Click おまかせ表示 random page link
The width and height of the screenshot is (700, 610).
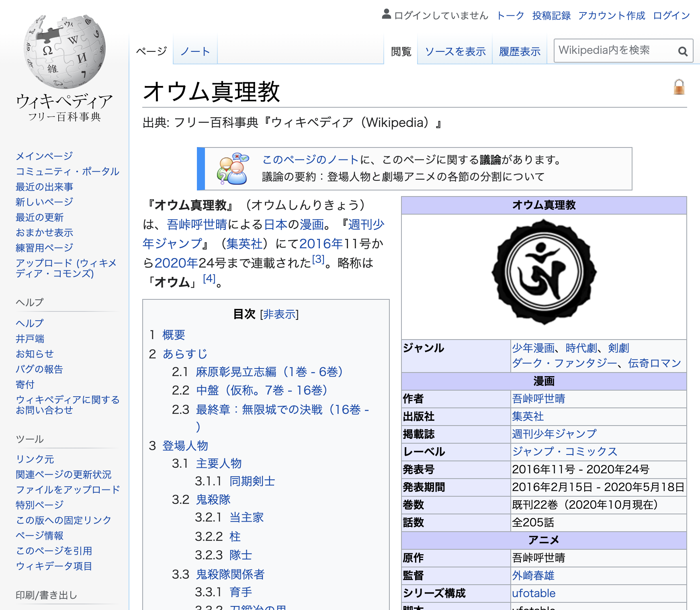coord(44,233)
